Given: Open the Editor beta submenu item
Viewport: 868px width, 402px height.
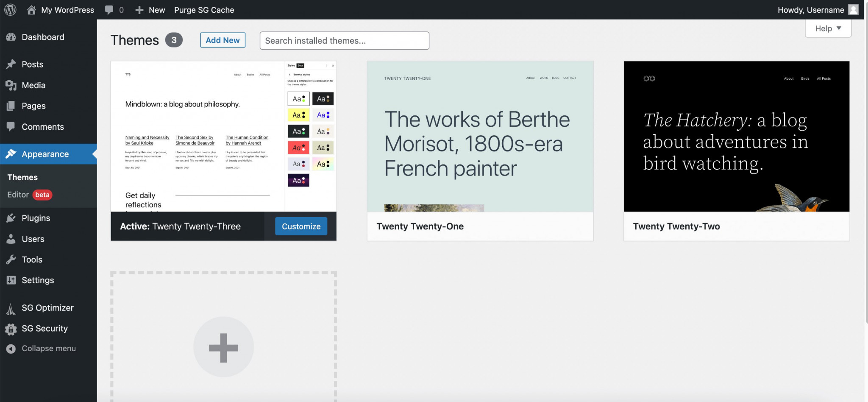Looking at the screenshot, I should (29, 195).
